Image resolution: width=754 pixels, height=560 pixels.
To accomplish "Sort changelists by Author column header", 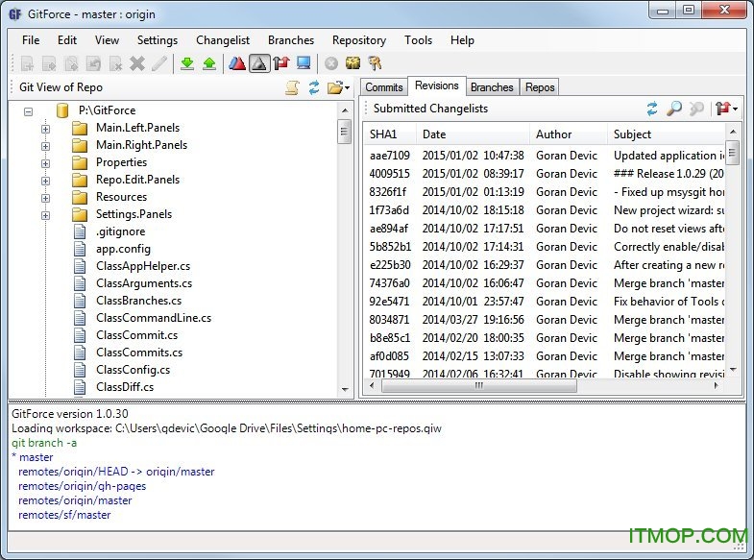I will [x=569, y=134].
